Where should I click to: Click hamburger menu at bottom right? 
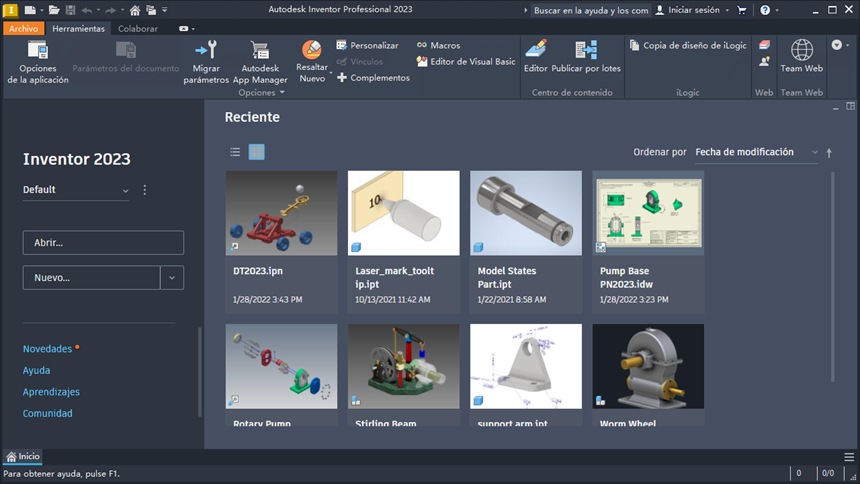coord(848,457)
